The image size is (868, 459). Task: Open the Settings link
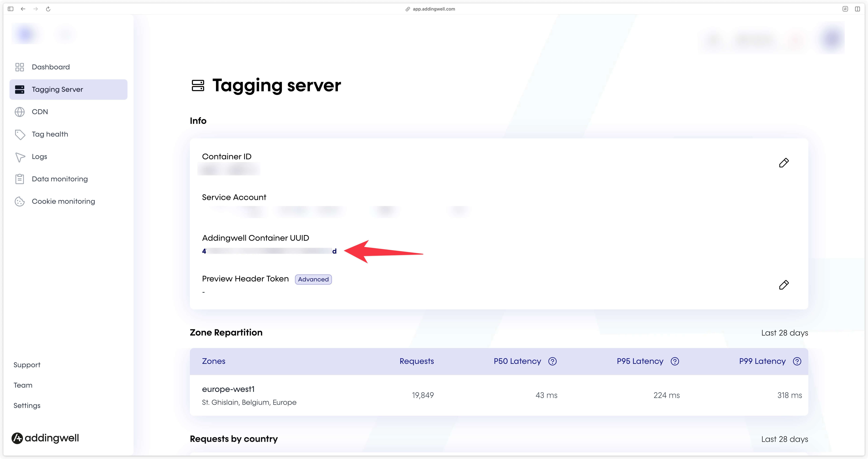tap(27, 406)
